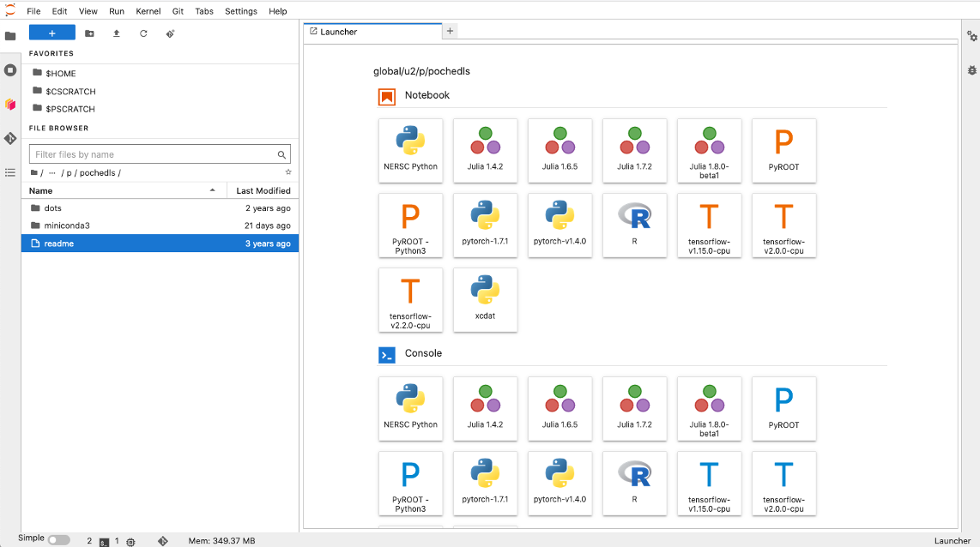Open PyROOT console
Viewport: 980px width, 547px height.
pos(783,408)
